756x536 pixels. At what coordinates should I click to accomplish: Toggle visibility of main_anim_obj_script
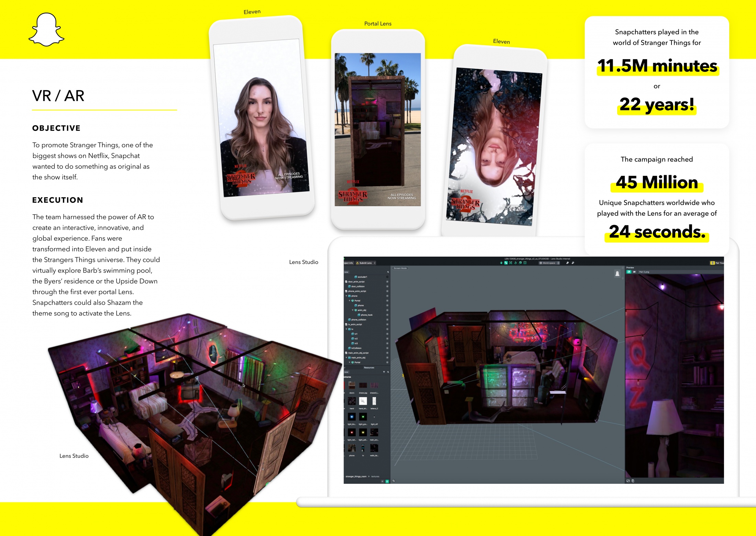387,353
